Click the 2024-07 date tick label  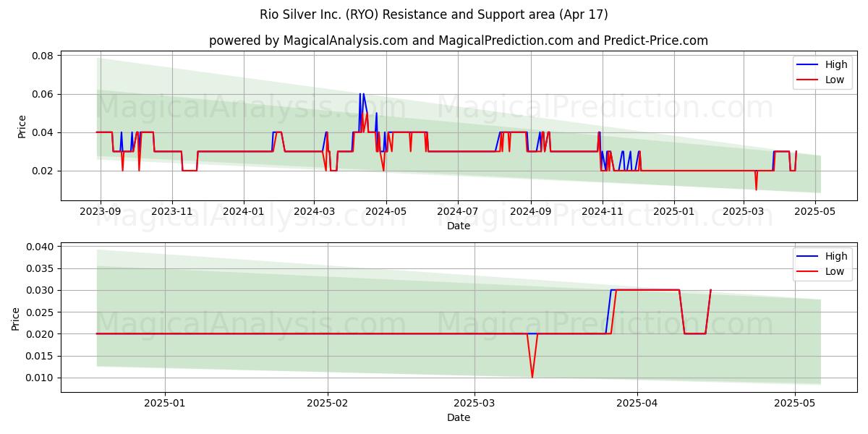(457, 212)
